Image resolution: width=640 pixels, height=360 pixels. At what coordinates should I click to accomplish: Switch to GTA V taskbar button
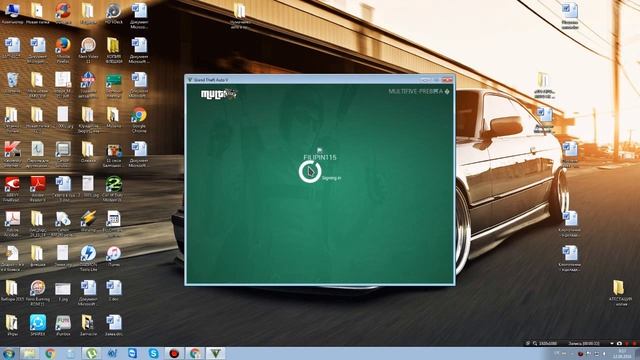tap(216, 353)
